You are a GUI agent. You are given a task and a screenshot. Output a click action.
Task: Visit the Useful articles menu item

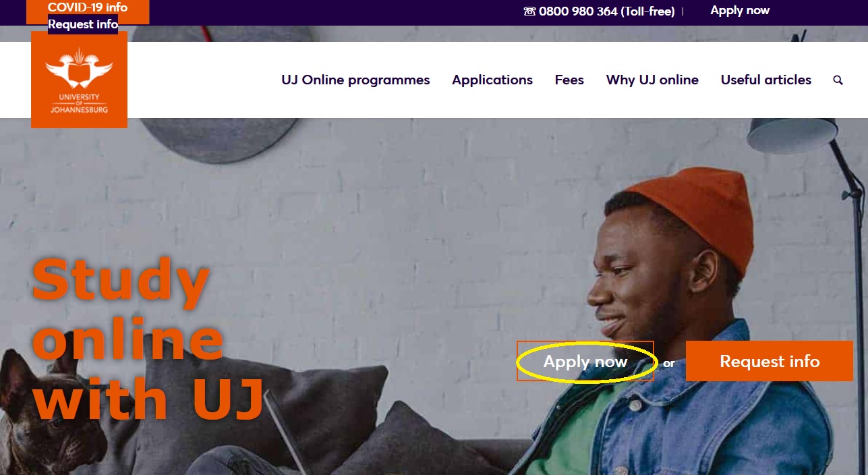pos(766,80)
